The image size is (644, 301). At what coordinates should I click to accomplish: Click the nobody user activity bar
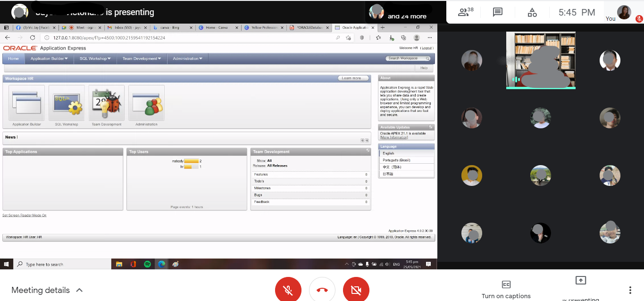[x=192, y=161]
